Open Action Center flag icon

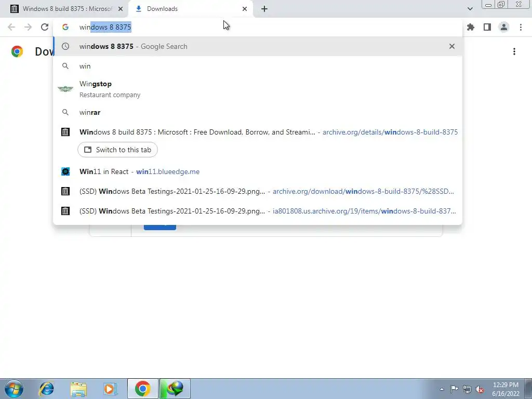454,389
